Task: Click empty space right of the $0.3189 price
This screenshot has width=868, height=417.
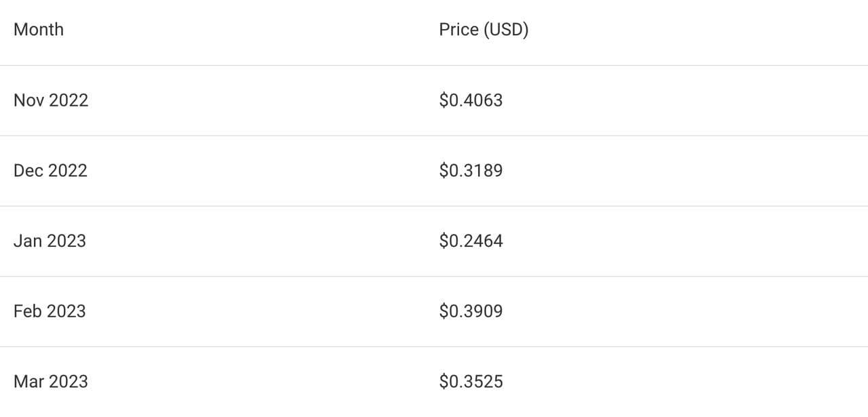Action: click(678, 171)
